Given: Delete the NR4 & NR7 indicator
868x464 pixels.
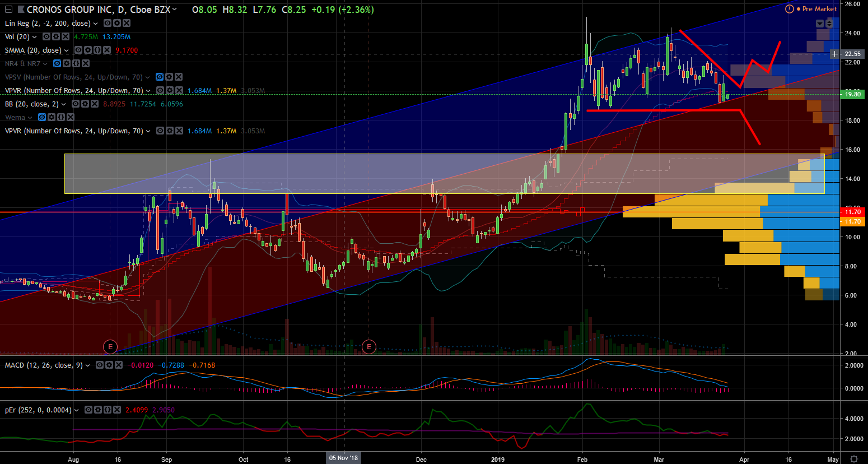Looking at the screenshot, I should point(86,63).
